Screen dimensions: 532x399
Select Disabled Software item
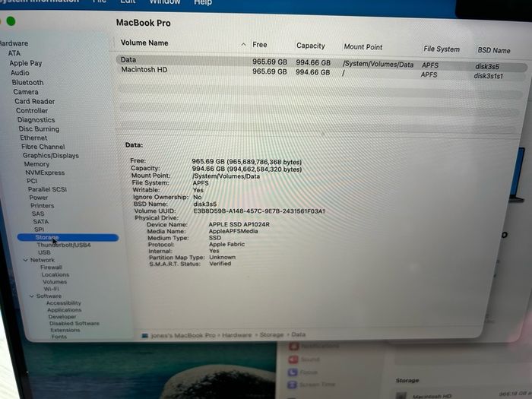pos(74,323)
